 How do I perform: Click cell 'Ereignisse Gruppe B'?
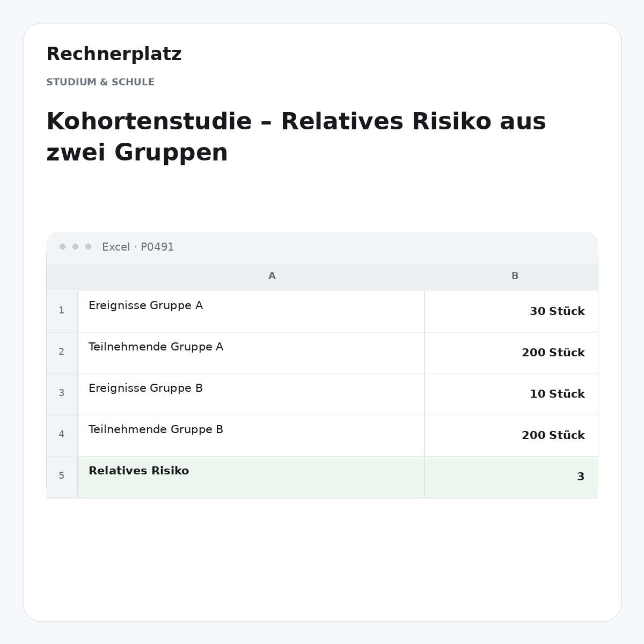coord(251,394)
